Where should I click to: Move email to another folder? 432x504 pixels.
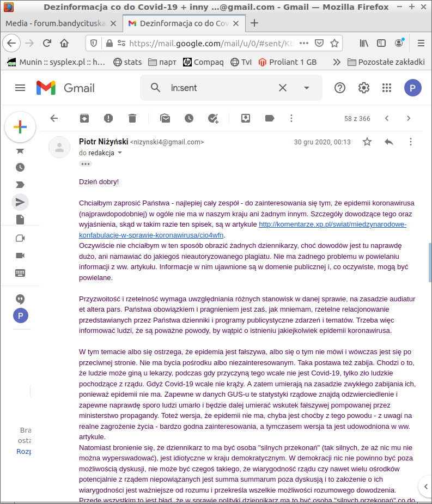[x=246, y=118]
